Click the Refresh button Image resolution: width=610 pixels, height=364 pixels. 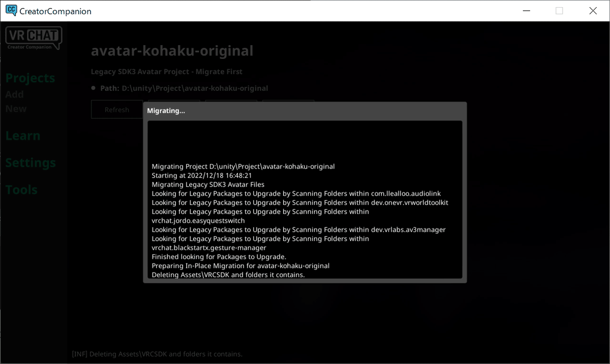click(117, 110)
